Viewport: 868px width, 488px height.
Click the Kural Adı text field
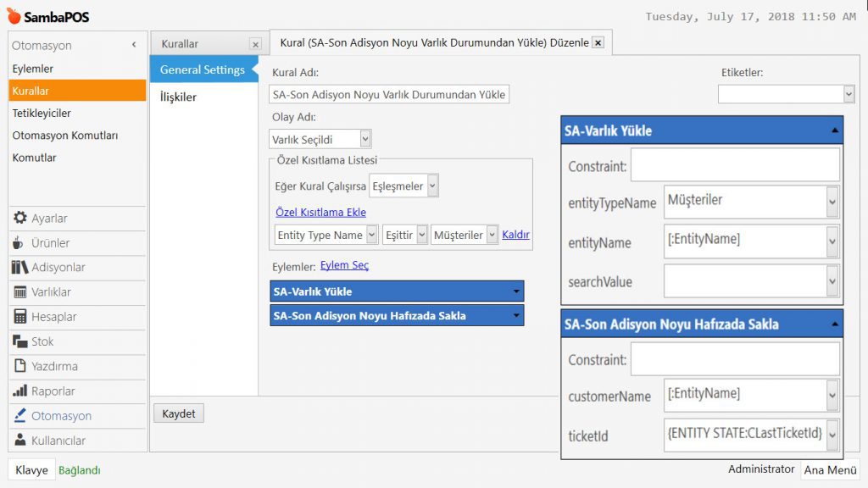click(x=389, y=94)
